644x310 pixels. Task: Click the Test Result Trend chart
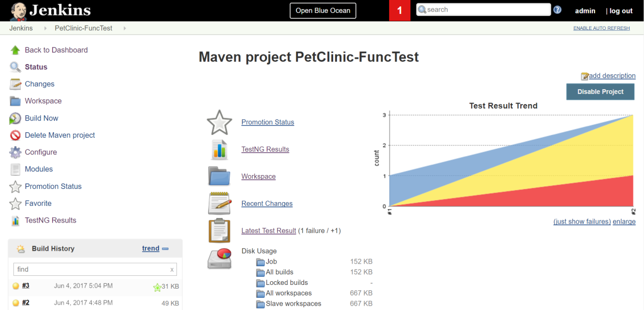coord(504,158)
